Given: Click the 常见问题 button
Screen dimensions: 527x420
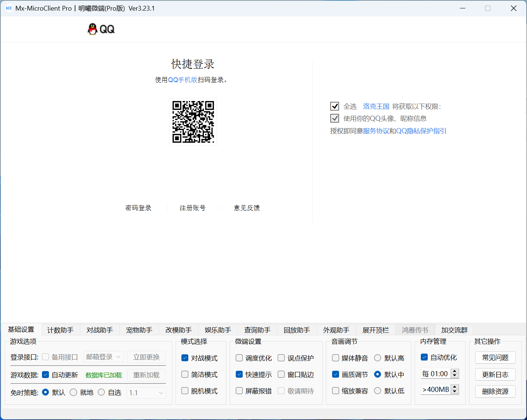Looking at the screenshot, I should tap(495, 358).
